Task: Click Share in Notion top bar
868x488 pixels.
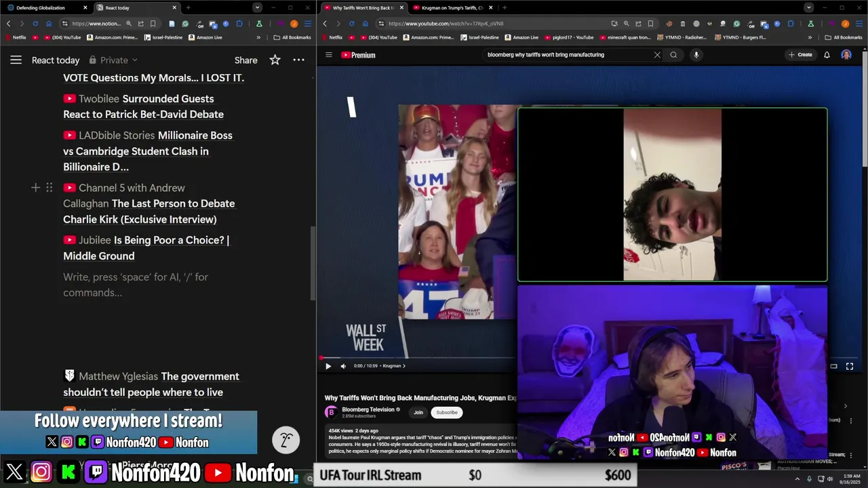Action: tap(245, 60)
